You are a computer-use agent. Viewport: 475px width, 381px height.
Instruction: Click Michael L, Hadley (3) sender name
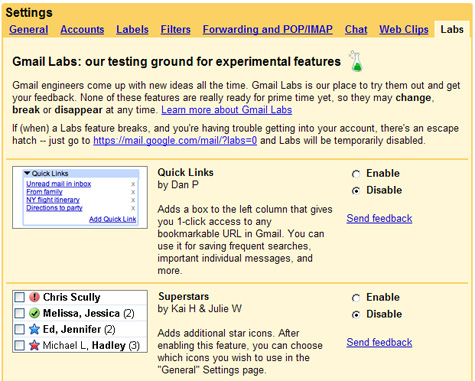click(91, 346)
